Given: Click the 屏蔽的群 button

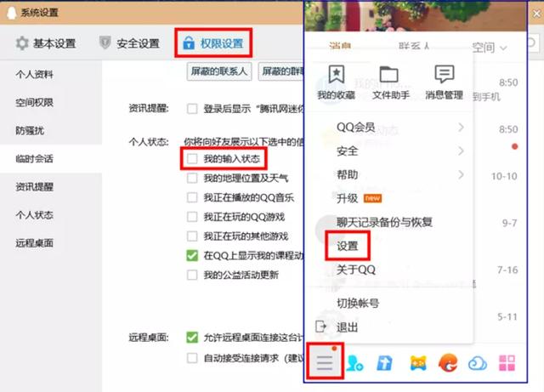Looking at the screenshot, I should coord(281,71).
